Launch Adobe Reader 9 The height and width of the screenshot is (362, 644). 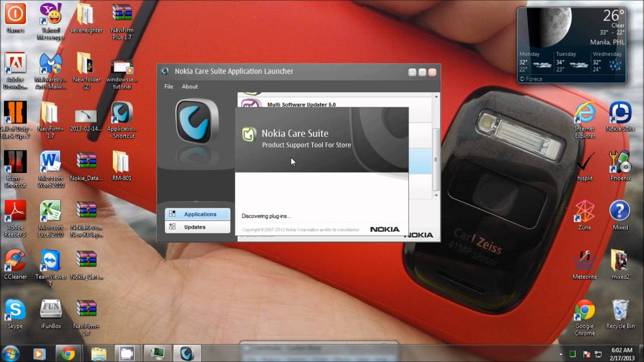[x=15, y=219]
